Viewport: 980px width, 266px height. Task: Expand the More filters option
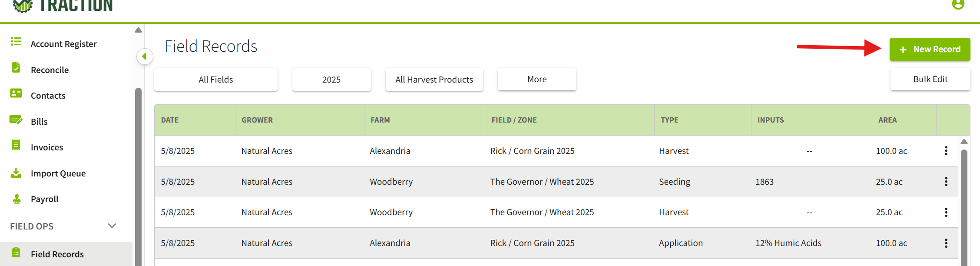(x=537, y=79)
